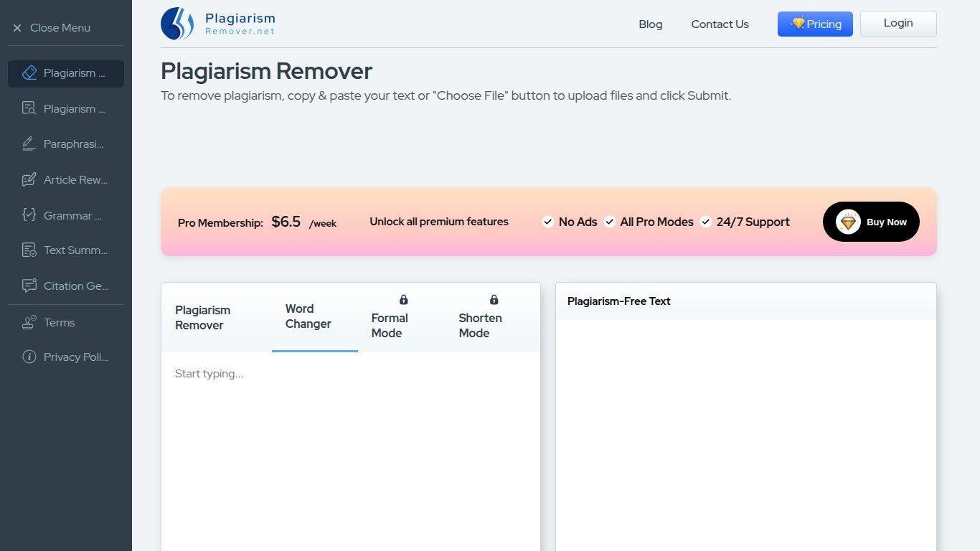This screenshot has width=980, height=551.
Task: Switch to the Plagiarism Remover tab
Action: 203,318
